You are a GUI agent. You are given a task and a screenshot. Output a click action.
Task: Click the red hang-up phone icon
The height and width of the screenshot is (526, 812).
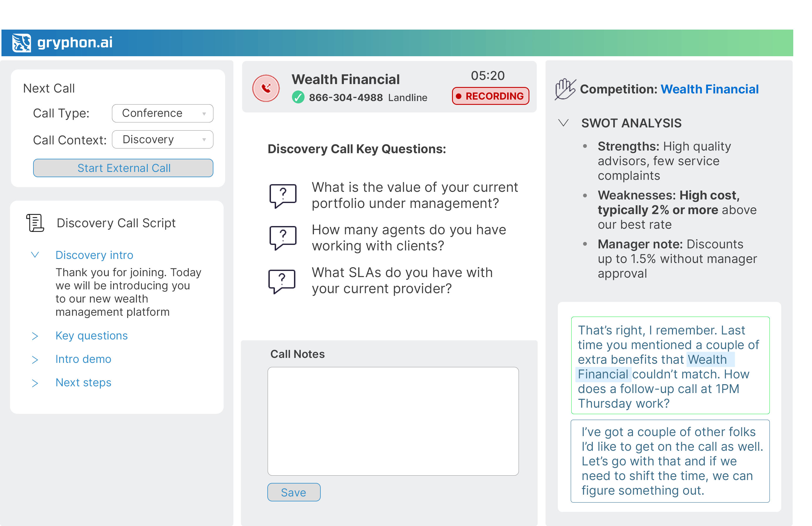pyautogui.click(x=266, y=88)
